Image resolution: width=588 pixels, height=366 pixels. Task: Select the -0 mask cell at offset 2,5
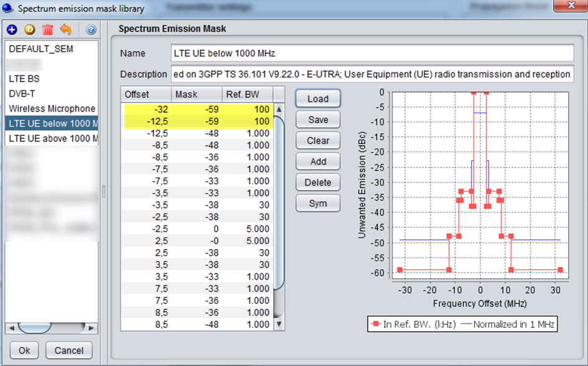coord(197,241)
